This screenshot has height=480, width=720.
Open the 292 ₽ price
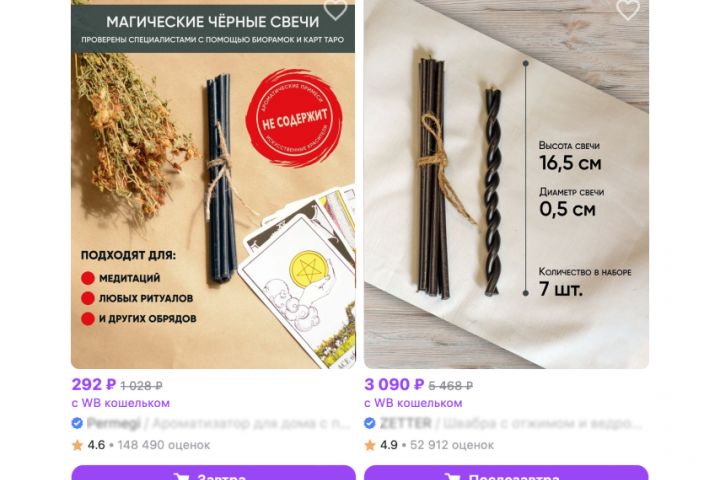tap(94, 384)
